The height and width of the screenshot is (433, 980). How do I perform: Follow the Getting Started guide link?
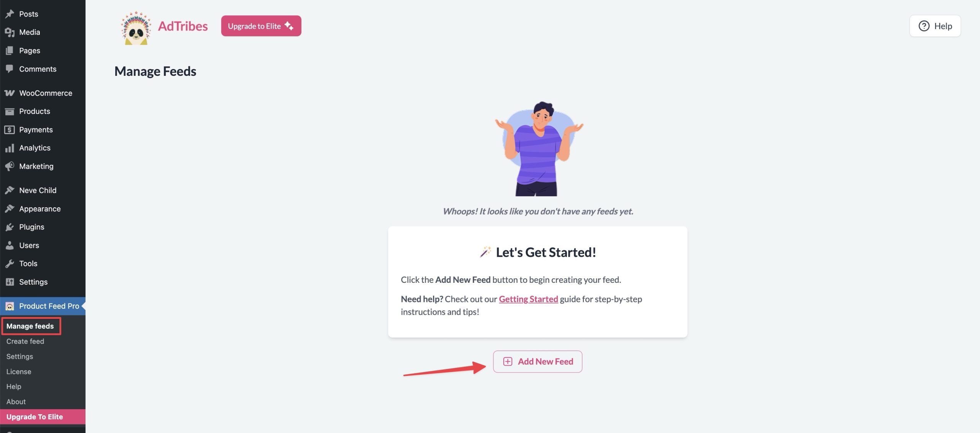coord(528,299)
